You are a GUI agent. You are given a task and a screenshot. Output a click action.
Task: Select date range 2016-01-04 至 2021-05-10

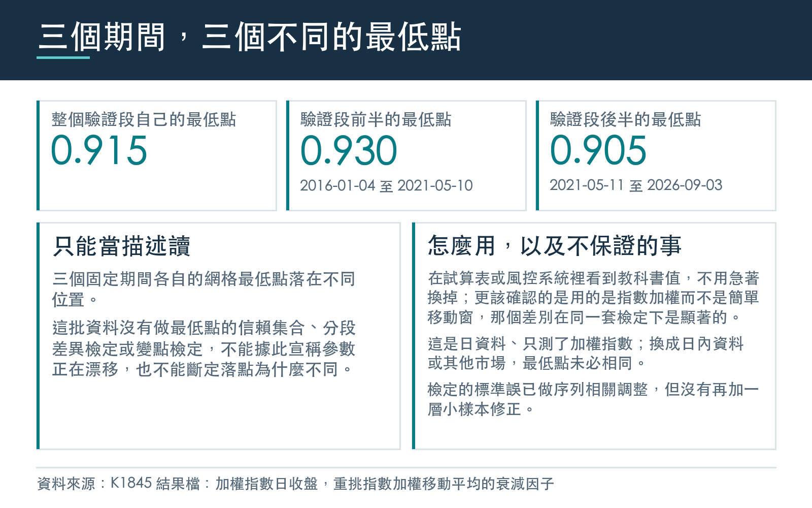386,185
